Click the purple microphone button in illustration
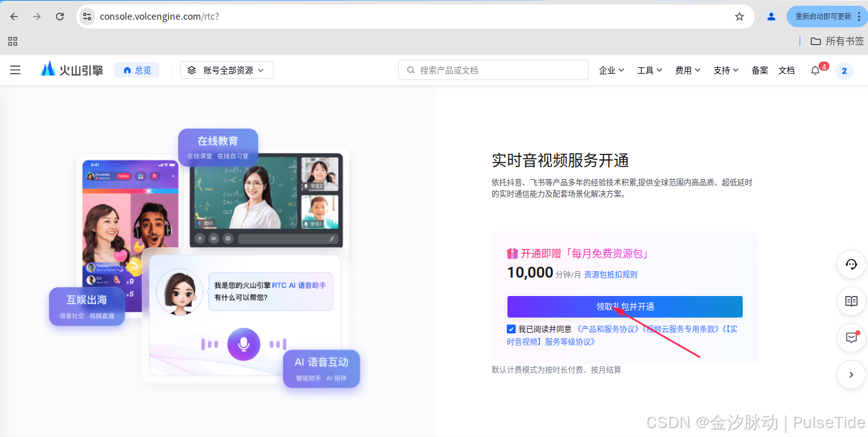Image resolution: width=868 pixels, height=437 pixels. click(244, 344)
